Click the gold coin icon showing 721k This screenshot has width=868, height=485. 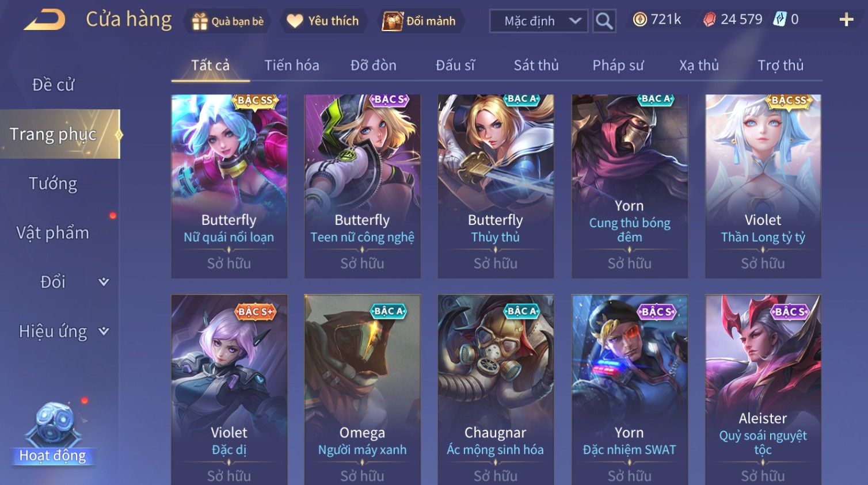pyautogui.click(x=639, y=20)
